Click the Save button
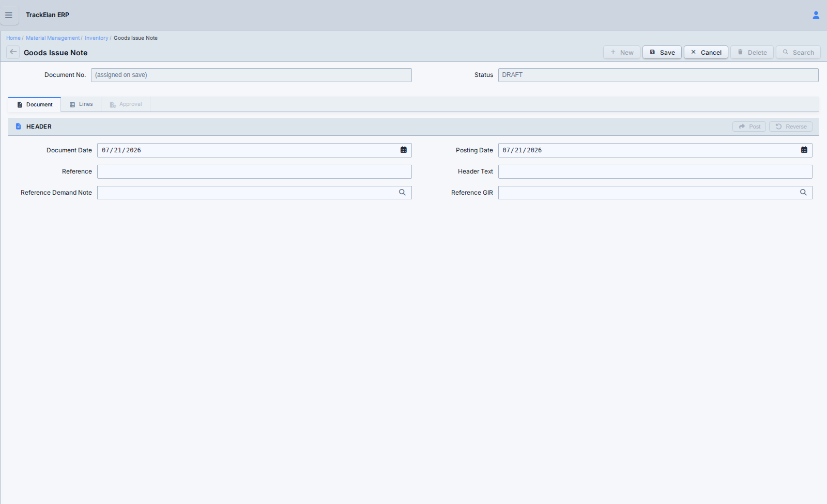This screenshot has width=827, height=504. (x=662, y=52)
